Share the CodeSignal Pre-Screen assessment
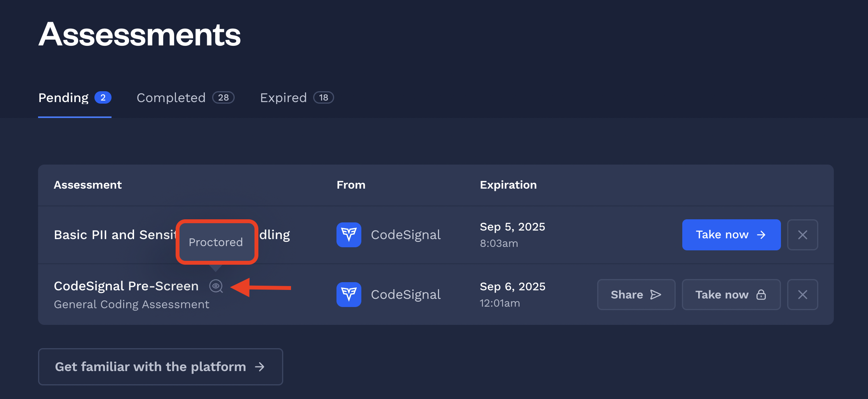Viewport: 868px width, 399px height. coord(636,295)
